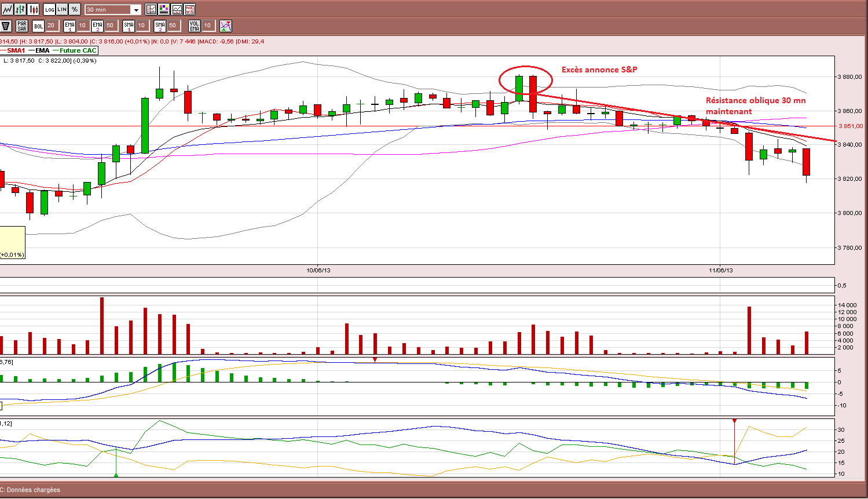868x499 pixels.
Task: Select the candlestick chart style icon
Action: click(x=34, y=9)
